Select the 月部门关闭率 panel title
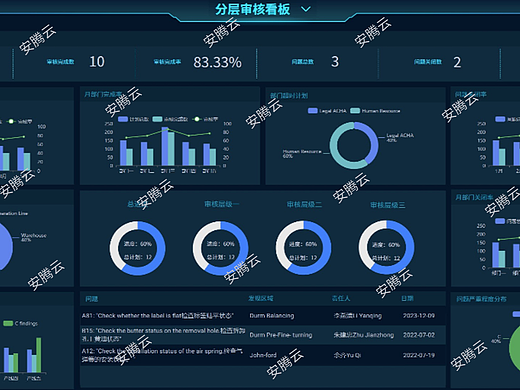This screenshot has width=520, height=390. [474, 198]
